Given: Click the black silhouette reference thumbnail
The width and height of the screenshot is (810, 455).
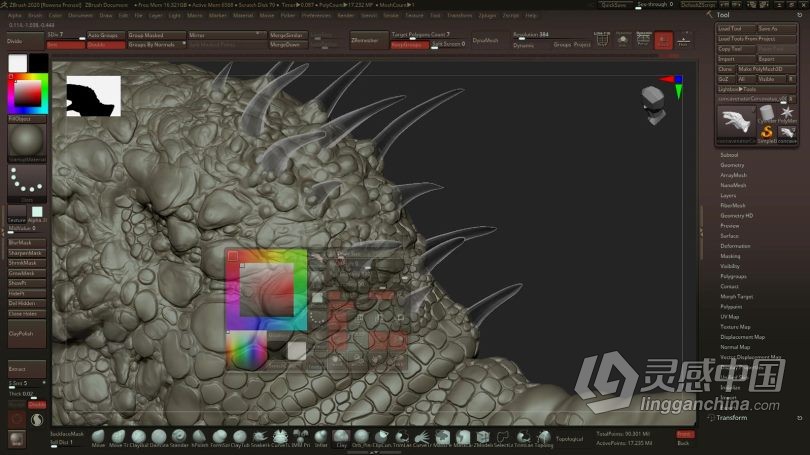Looking at the screenshot, I should 94,96.
